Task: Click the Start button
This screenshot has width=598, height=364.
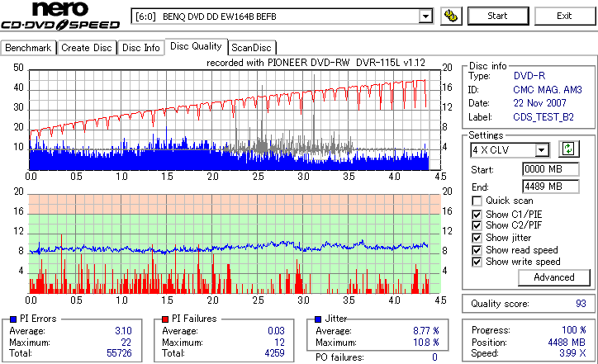Action: [x=498, y=16]
